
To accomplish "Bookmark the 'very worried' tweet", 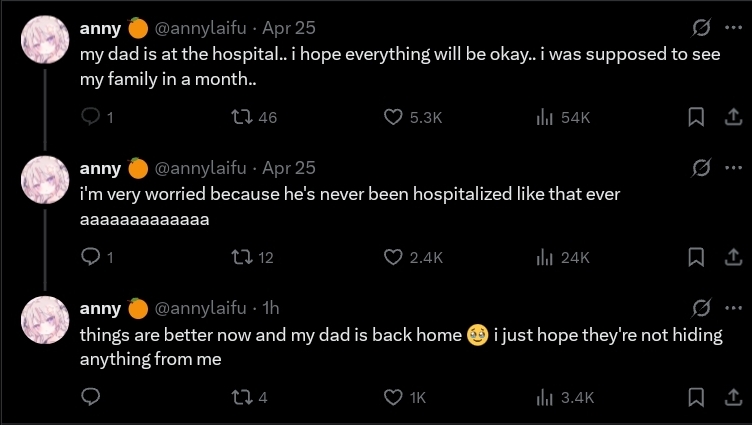I will tap(696, 257).
